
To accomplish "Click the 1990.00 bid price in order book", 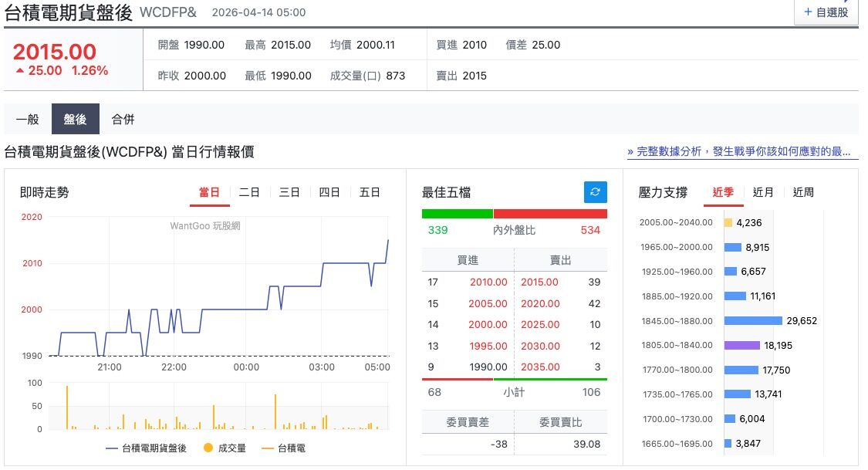I will [488, 367].
